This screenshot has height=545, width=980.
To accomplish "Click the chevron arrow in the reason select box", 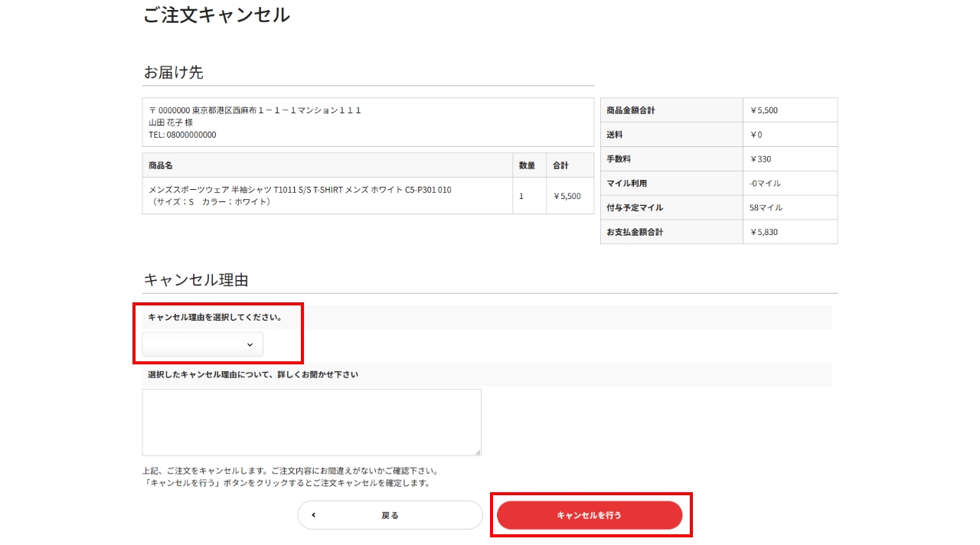I will (250, 345).
